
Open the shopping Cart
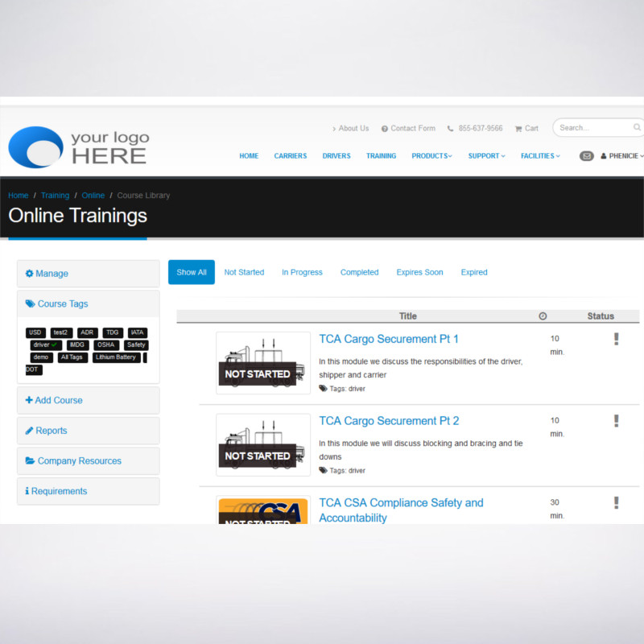(526, 128)
